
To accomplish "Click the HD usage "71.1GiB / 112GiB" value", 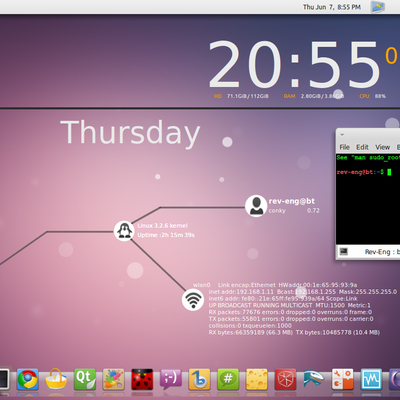I will 248,96.
